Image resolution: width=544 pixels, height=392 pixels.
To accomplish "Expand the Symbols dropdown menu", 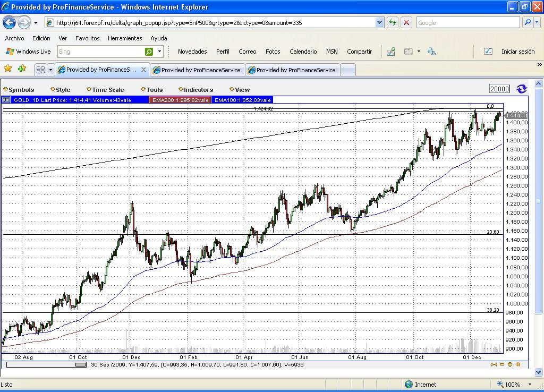I will [19, 90].
